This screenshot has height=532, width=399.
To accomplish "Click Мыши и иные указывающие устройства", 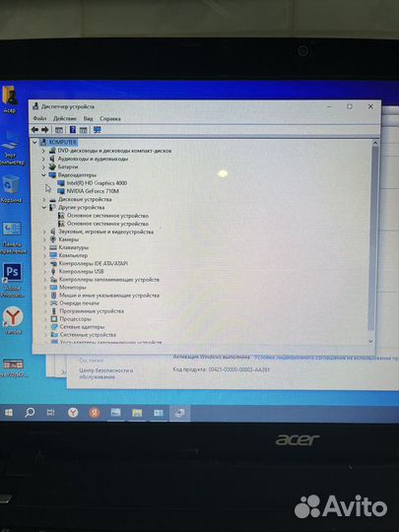I will click(x=109, y=296).
